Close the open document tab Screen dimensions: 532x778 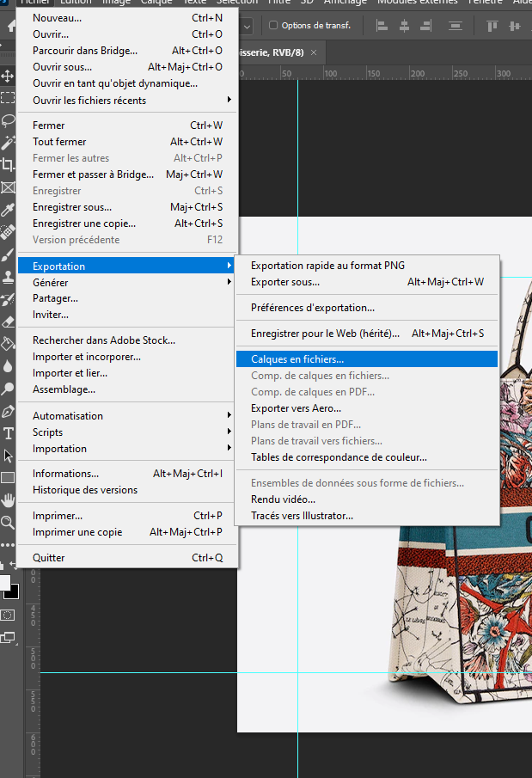point(314,52)
